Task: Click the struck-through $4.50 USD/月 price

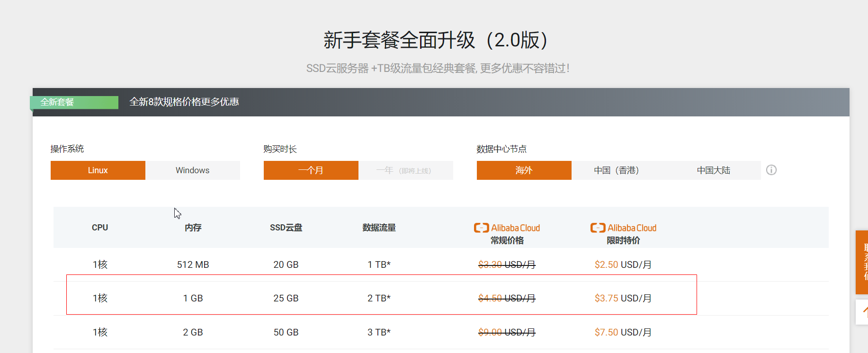Action: point(507,298)
